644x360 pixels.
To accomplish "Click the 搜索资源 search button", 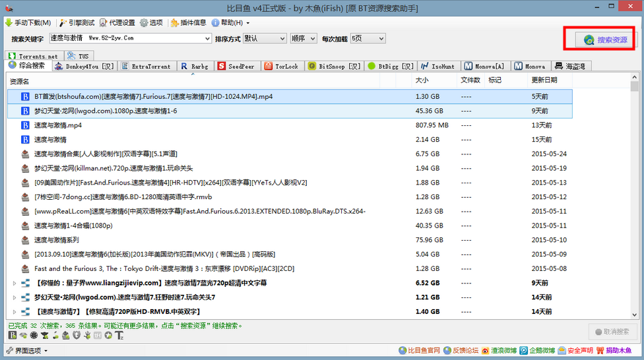I will [599, 40].
